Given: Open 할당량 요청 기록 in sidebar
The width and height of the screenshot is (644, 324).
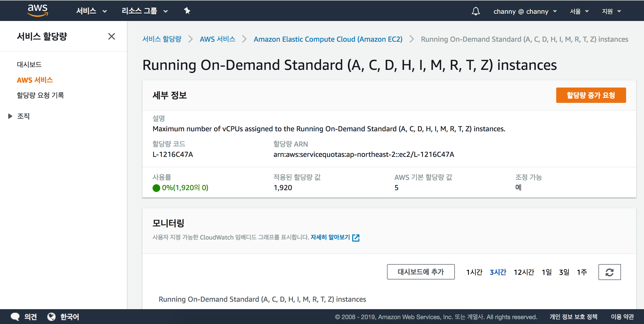Looking at the screenshot, I should (x=40, y=95).
